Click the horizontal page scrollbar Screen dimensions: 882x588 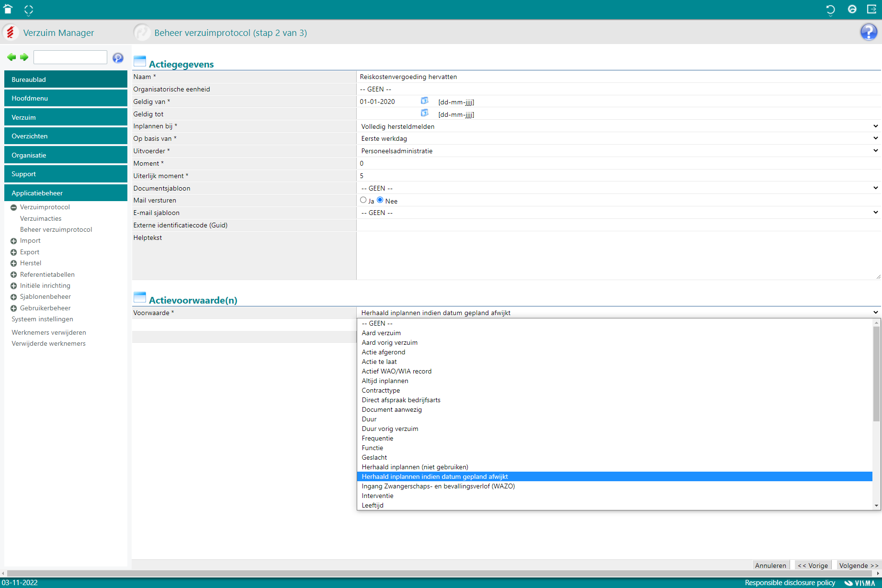[x=441, y=573]
